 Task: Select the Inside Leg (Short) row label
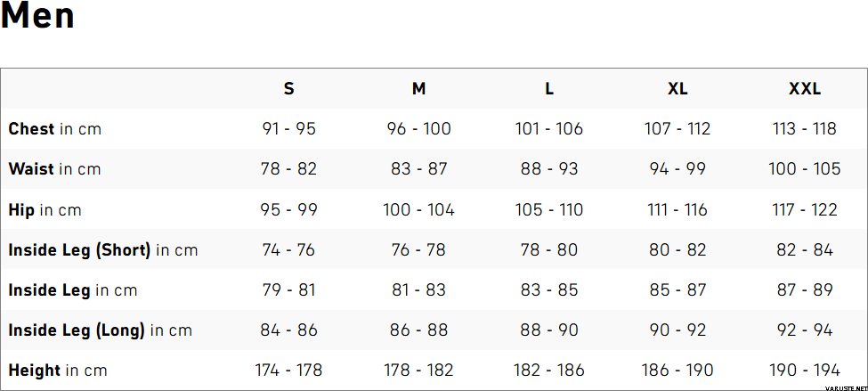pos(102,250)
